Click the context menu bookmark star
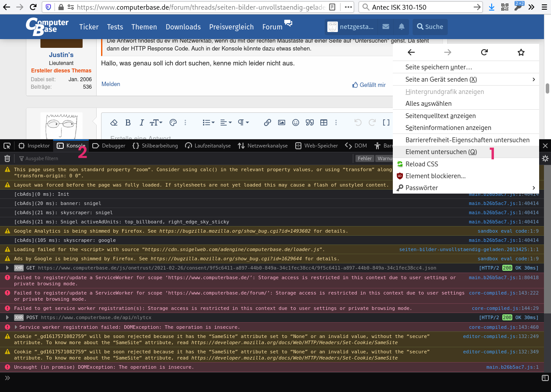This screenshot has height=392, width=551. (x=521, y=52)
